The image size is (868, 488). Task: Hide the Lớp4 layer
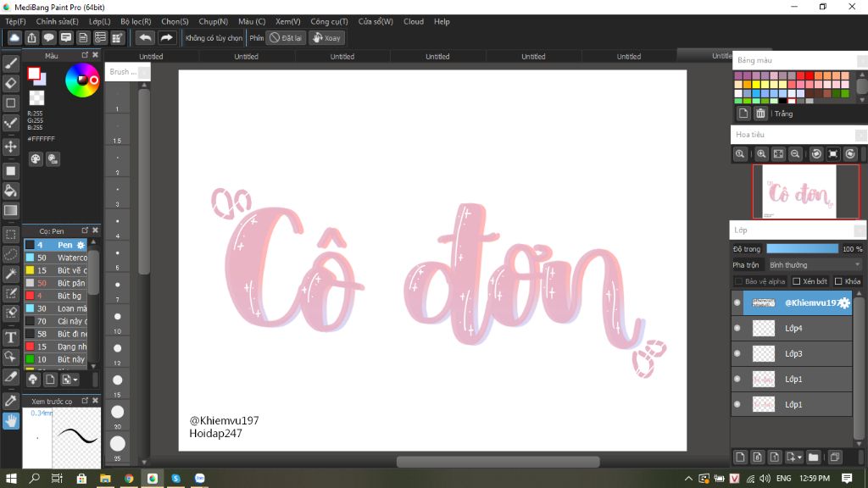pyautogui.click(x=737, y=328)
